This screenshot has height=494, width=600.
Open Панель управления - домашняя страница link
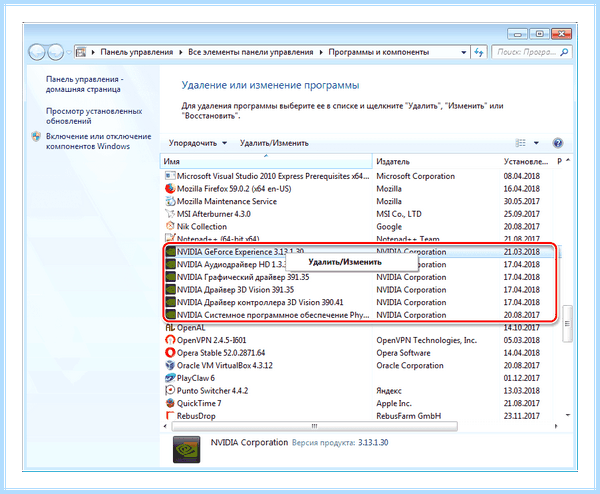[85, 84]
